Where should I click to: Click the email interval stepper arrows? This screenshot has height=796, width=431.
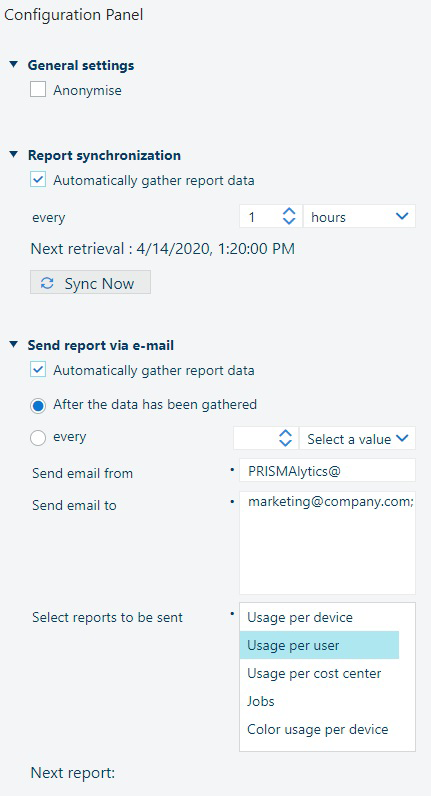pos(286,438)
